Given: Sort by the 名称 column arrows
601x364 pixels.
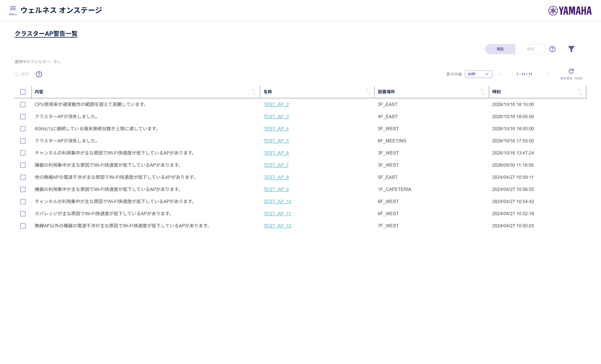Looking at the screenshot, I should [x=368, y=92].
